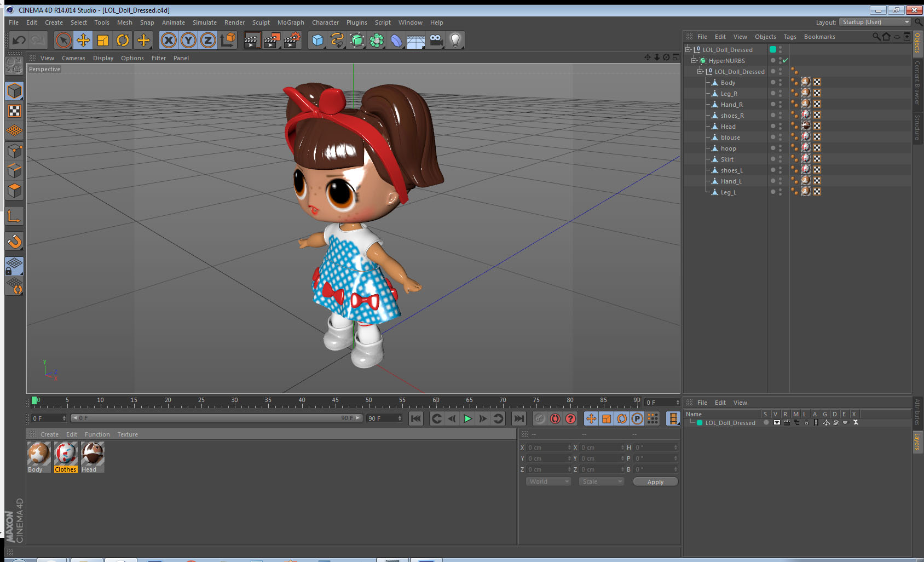Select Points mode in left toolbar
The width and height of the screenshot is (924, 562).
coord(14,151)
